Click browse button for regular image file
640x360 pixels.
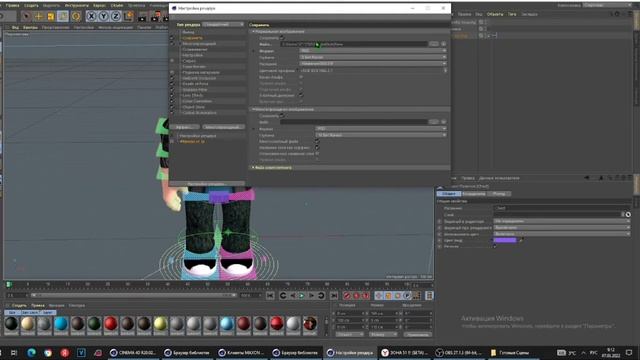(x=434, y=44)
